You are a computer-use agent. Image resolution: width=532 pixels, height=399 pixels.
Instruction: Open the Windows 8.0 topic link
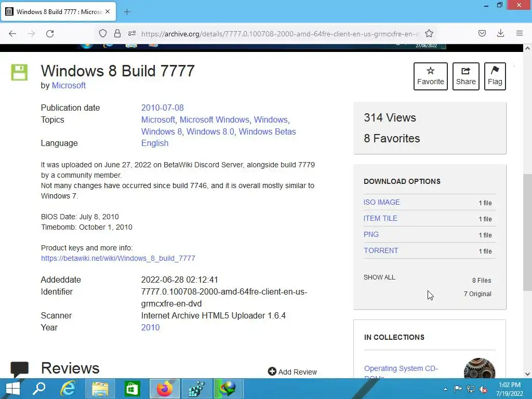[210, 131]
